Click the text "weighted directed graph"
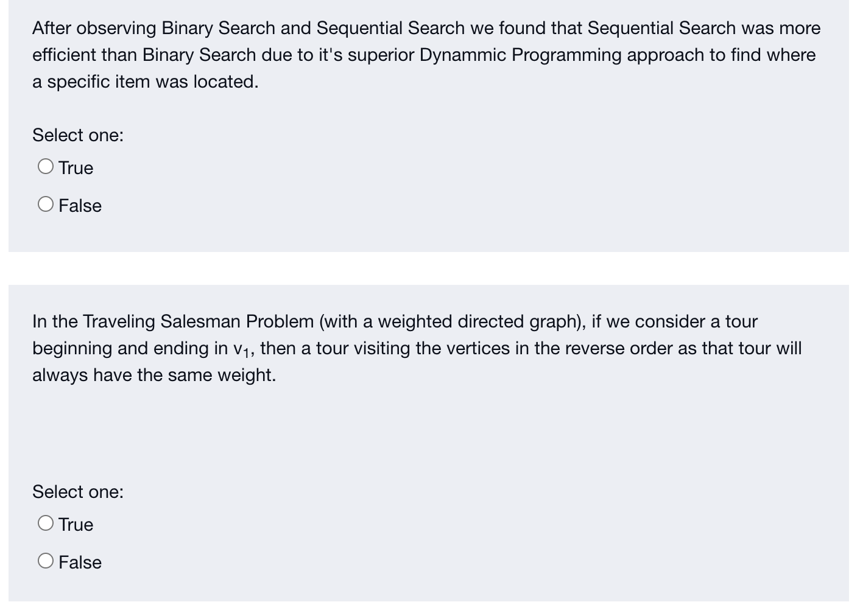The image size is (860, 616). tap(477, 321)
